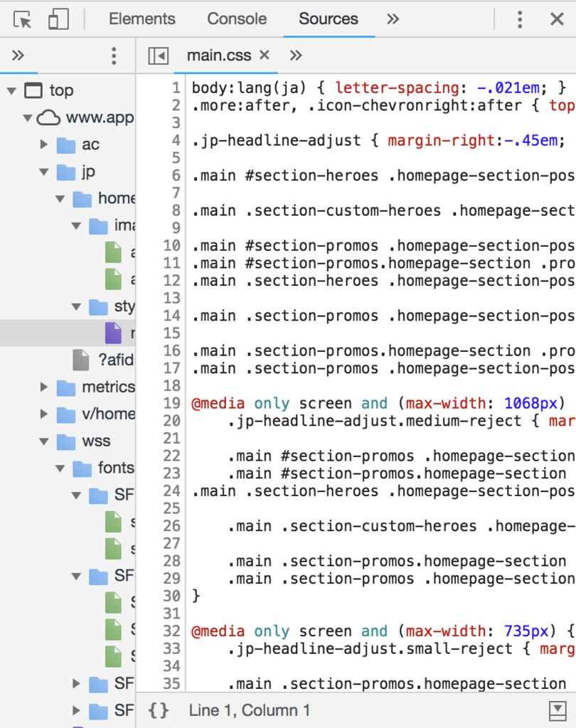Open the Elements panel tab
The width and height of the screenshot is (576, 728).
[142, 19]
